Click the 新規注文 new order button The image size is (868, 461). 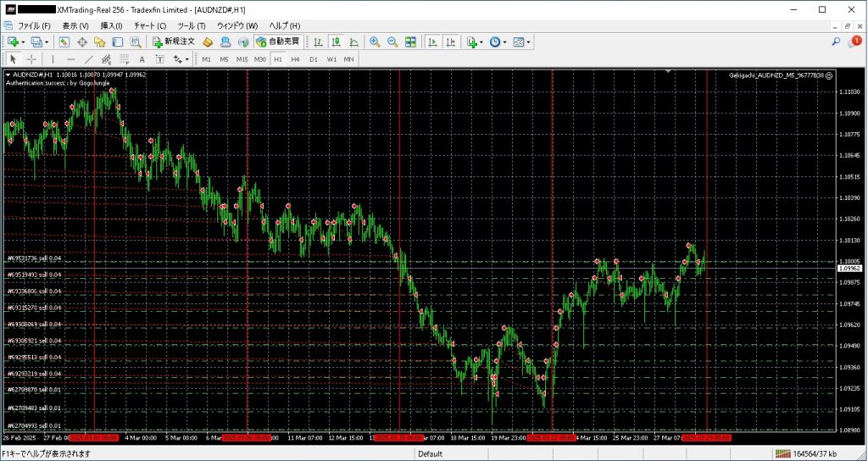point(174,42)
